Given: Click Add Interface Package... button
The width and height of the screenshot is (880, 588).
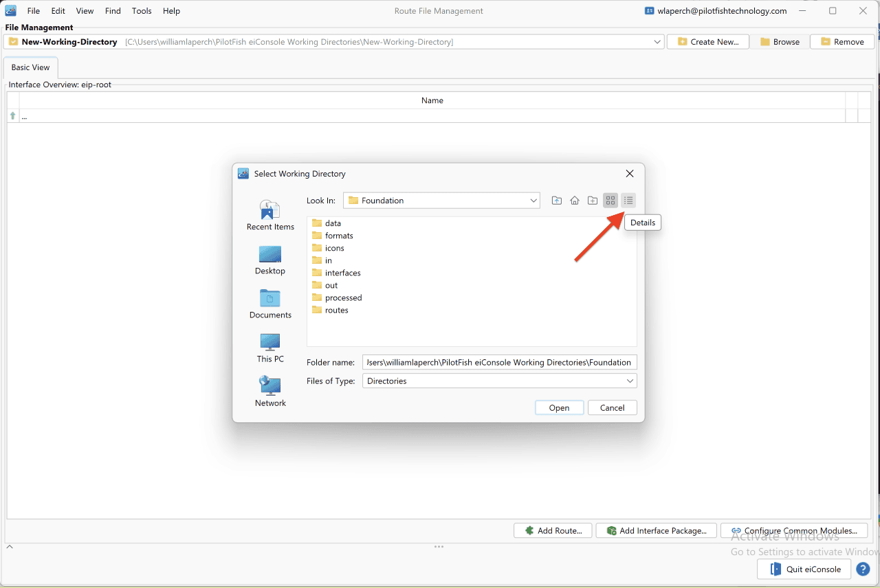Looking at the screenshot, I should coord(656,530).
